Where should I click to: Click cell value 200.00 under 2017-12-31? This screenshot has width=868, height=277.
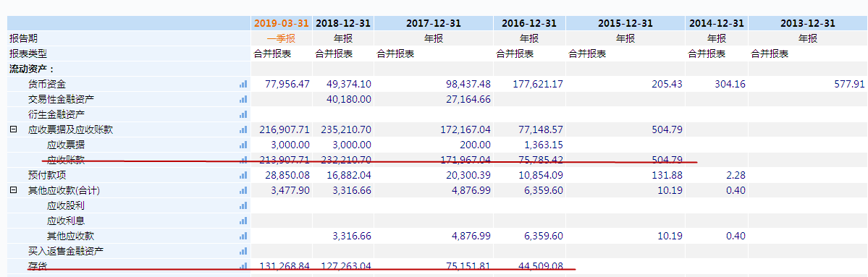[475, 145]
